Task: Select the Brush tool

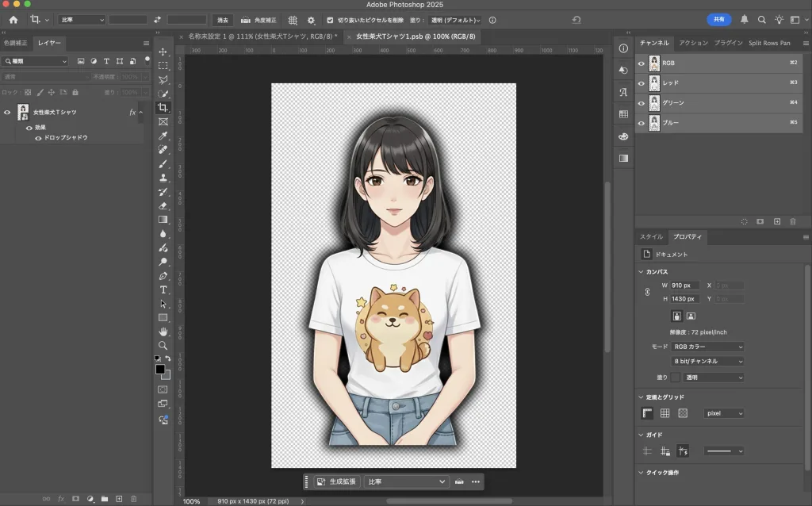Action: tap(163, 163)
